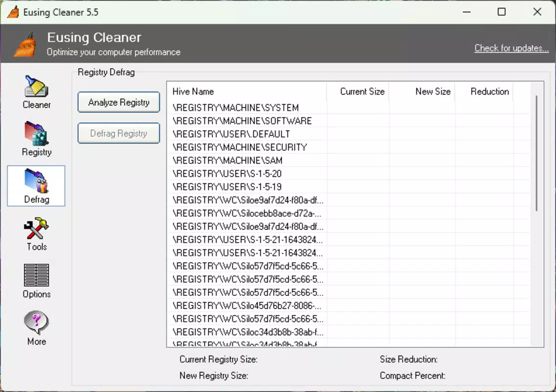Click the Eusing Cleaner broom logo in the header
Screen dimensions: 556x392
click(x=25, y=44)
